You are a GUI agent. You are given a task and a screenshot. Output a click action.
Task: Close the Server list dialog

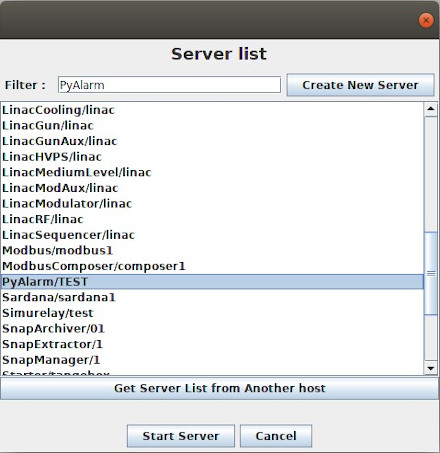(x=426, y=20)
